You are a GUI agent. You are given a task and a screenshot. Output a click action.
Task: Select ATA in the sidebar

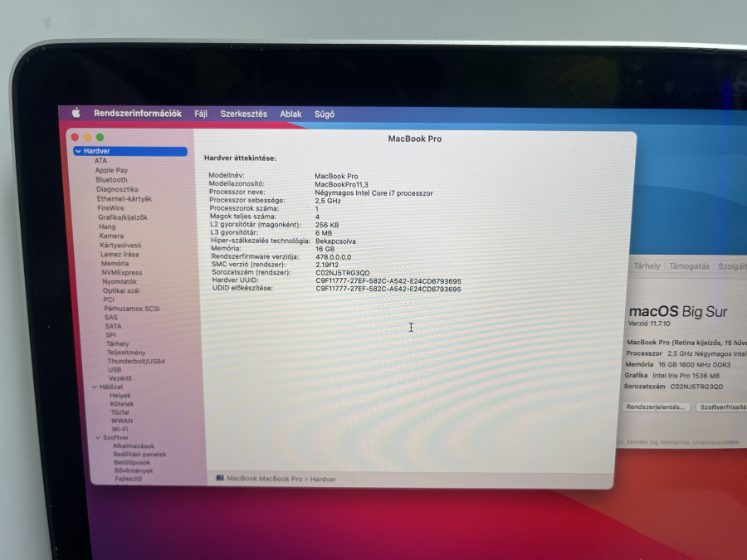coord(100,160)
